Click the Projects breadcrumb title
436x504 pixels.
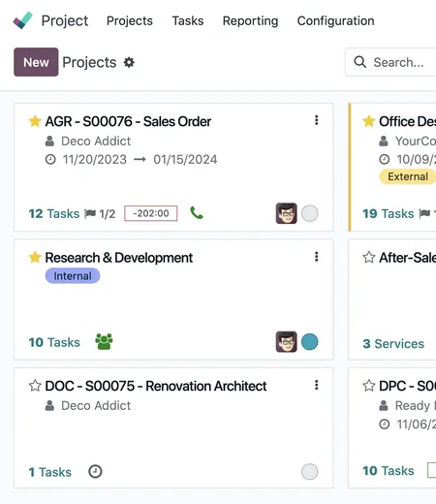click(89, 62)
